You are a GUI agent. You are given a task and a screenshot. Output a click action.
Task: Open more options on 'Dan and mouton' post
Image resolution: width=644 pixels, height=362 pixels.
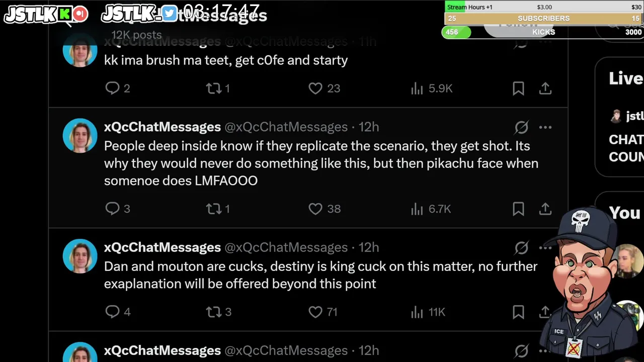pyautogui.click(x=545, y=247)
